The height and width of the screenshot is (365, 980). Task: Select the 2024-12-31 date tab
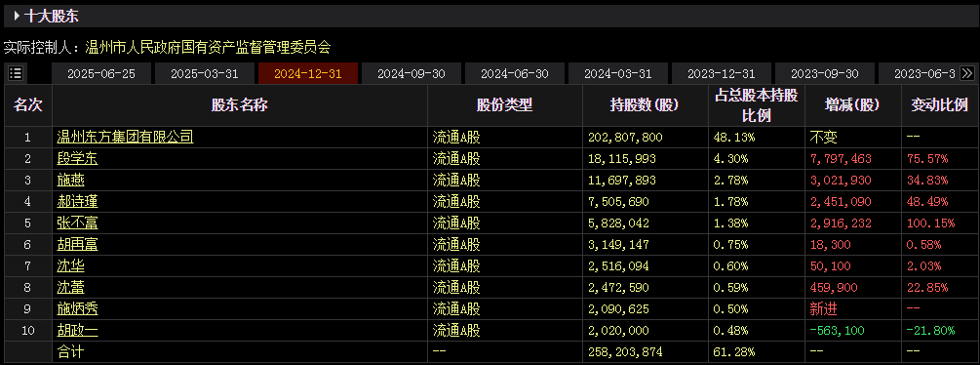[308, 74]
